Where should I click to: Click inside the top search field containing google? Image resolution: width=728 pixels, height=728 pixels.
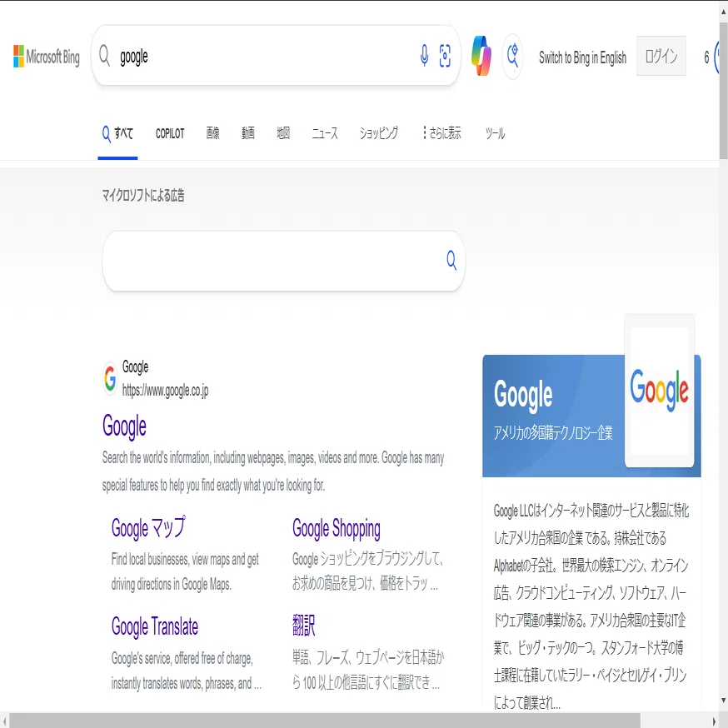(x=276, y=56)
